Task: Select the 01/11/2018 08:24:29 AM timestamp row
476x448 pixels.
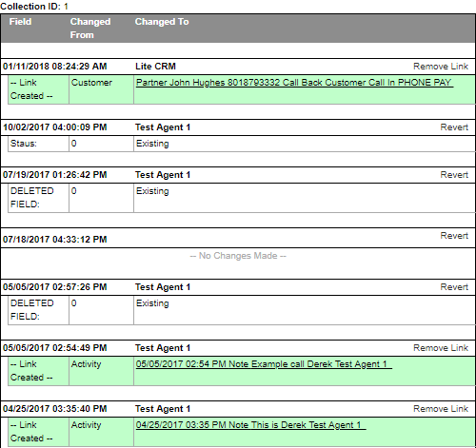Action: pos(238,67)
